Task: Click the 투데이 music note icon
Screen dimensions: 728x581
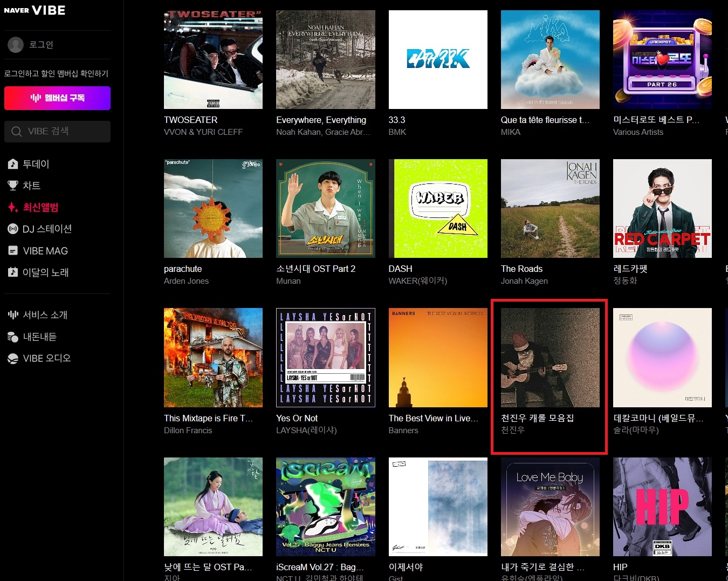Action: pos(13,164)
